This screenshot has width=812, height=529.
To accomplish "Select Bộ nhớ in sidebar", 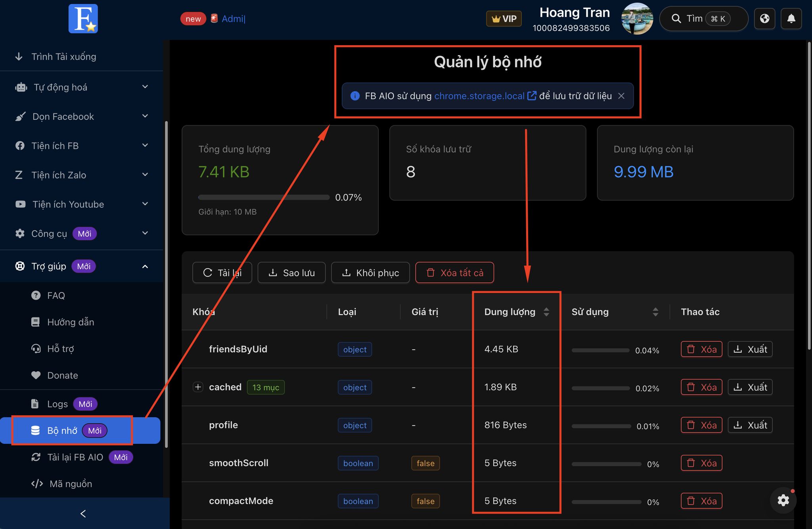I will coord(80,431).
